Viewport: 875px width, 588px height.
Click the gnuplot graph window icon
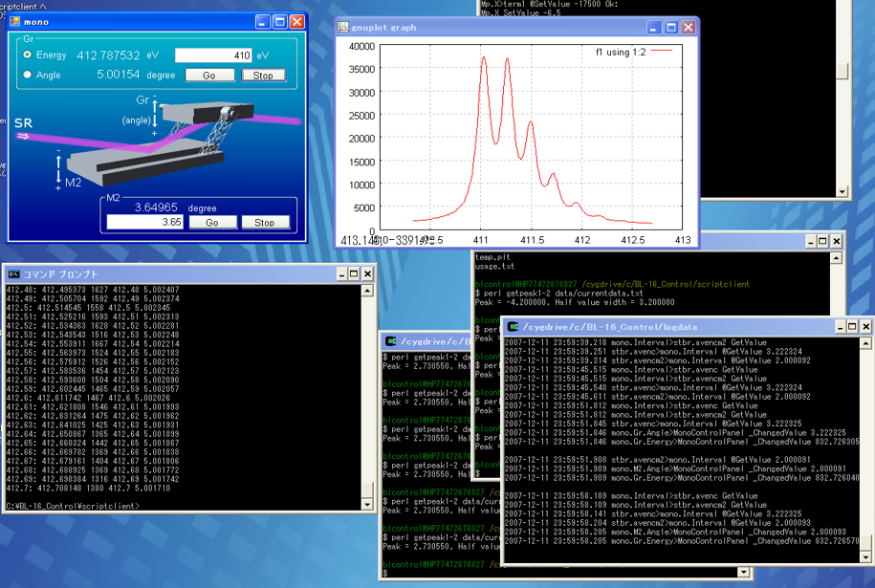(x=343, y=27)
